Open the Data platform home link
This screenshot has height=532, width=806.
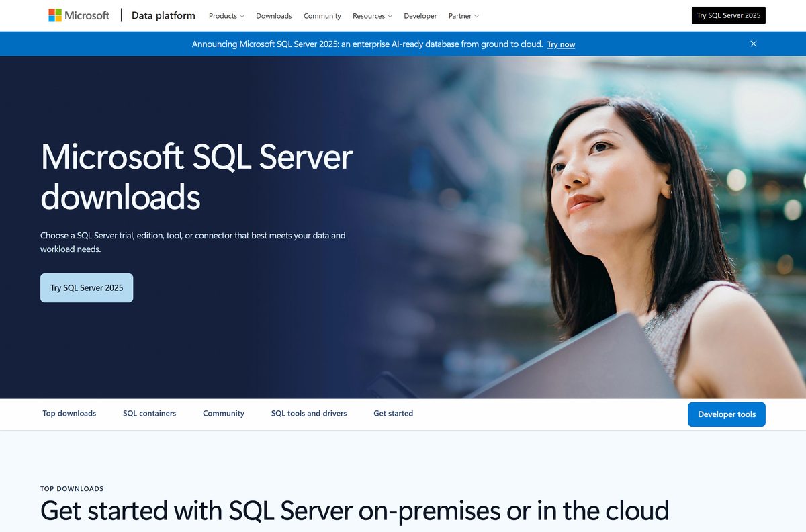[x=163, y=15]
